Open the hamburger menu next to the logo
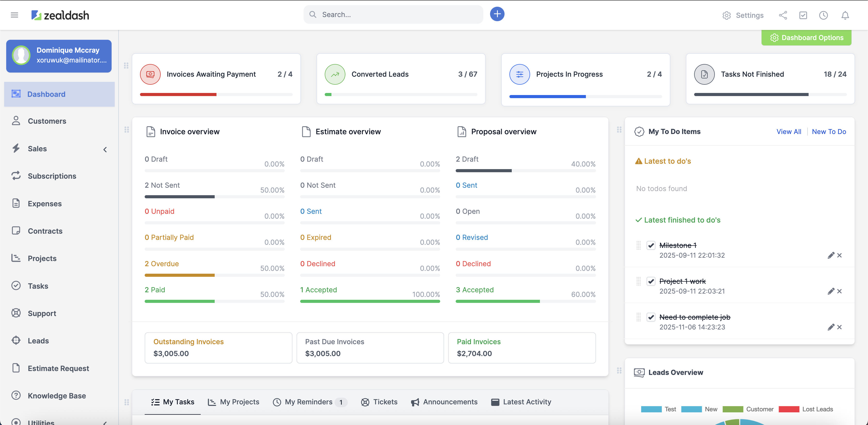 point(14,15)
